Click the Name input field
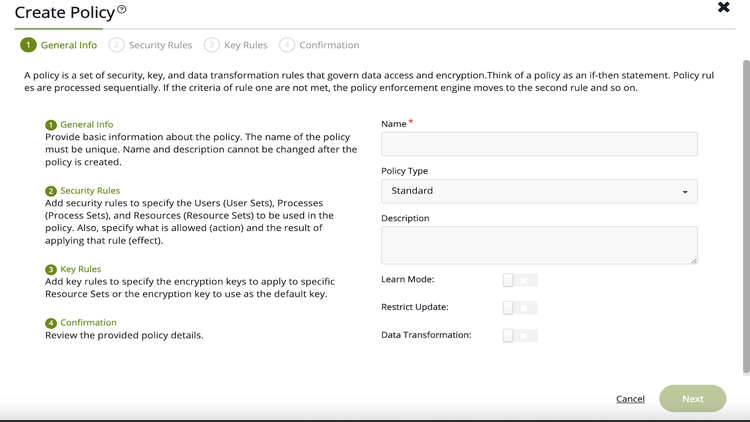Image resolution: width=750 pixels, height=422 pixels. pyautogui.click(x=539, y=144)
